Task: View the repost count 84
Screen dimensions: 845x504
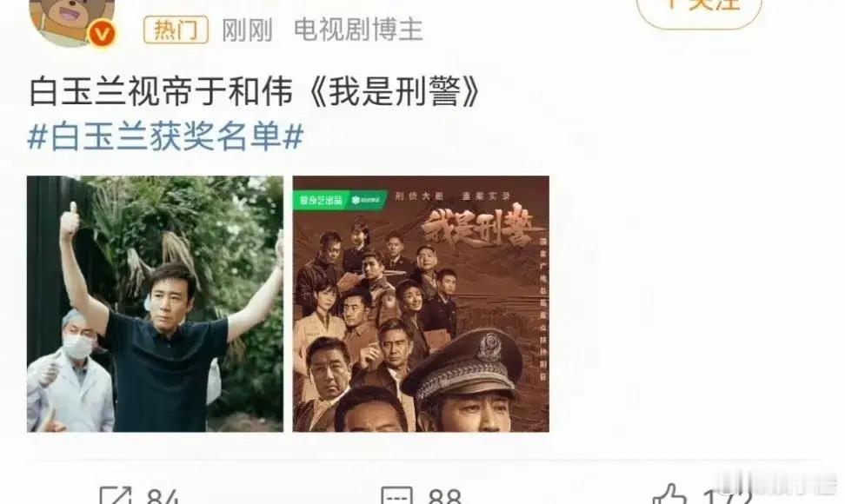Action: (x=163, y=496)
